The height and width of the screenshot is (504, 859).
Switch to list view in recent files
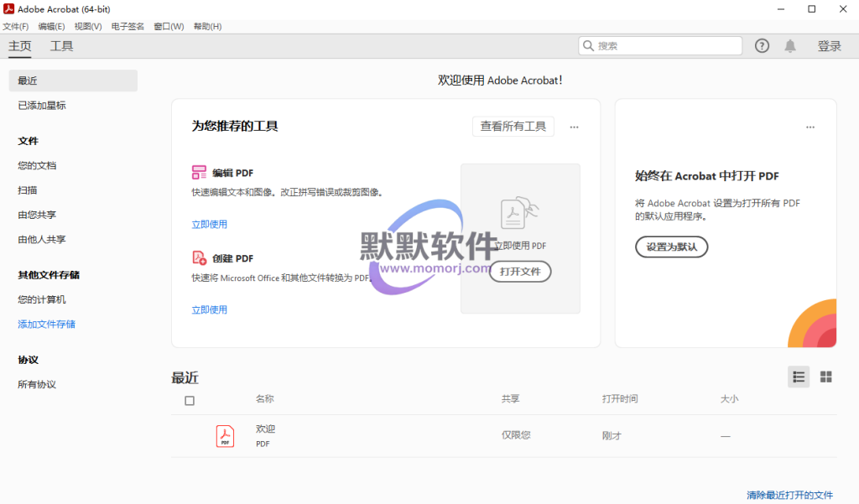(799, 377)
